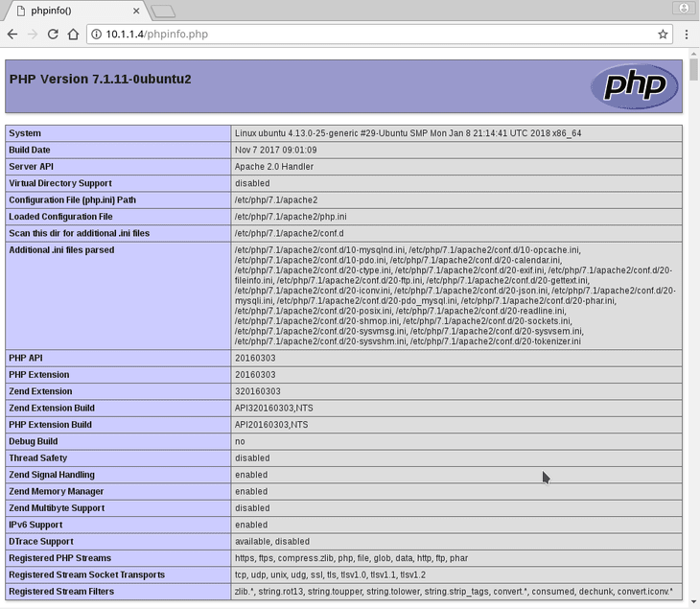
Task: Click the Registered Stream Socket Transports label
Action: click(87, 574)
